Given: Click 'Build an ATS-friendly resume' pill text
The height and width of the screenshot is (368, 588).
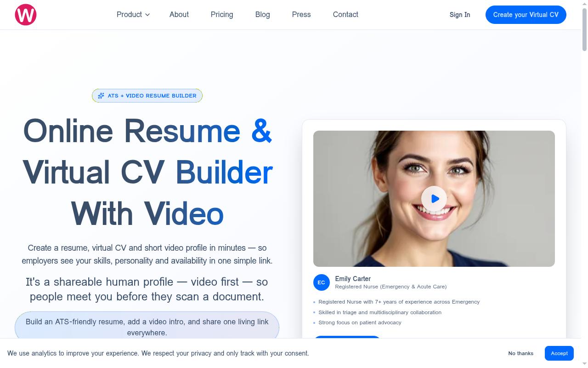Looking at the screenshot, I should coord(147,327).
